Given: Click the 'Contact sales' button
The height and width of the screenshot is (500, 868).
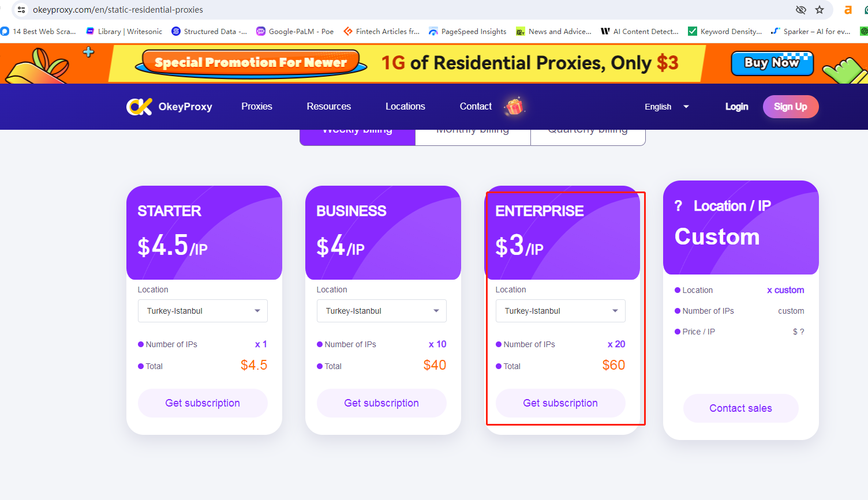Looking at the screenshot, I should (740, 408).
